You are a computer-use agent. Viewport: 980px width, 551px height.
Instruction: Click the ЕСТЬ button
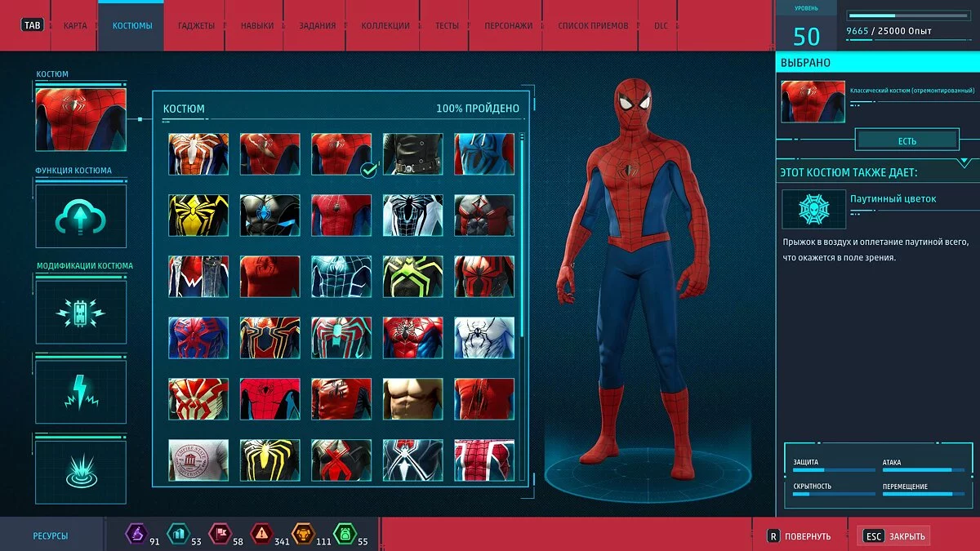pos(909,140)
